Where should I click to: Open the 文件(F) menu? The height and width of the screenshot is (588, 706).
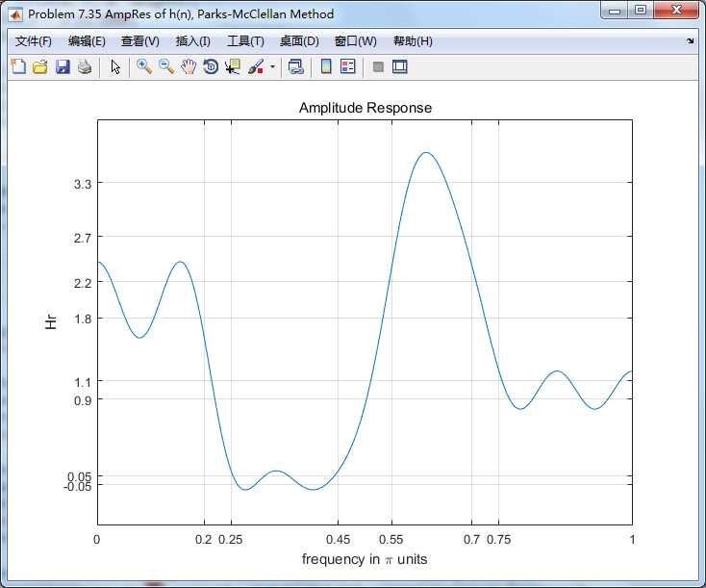pyautogui.click(x=34, y=41)
